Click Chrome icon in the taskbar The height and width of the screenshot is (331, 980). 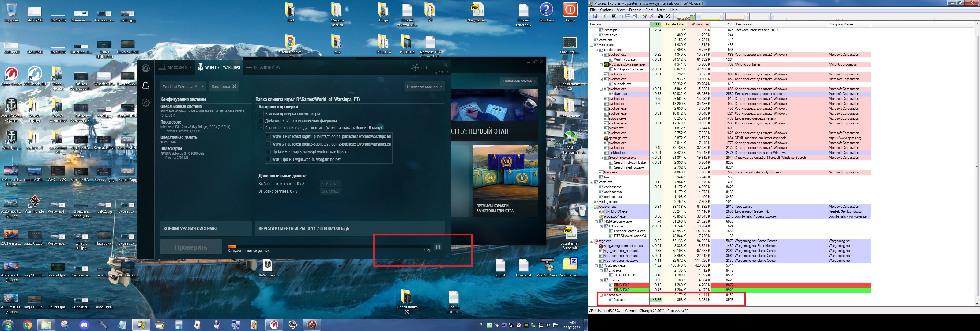[27, 325]
